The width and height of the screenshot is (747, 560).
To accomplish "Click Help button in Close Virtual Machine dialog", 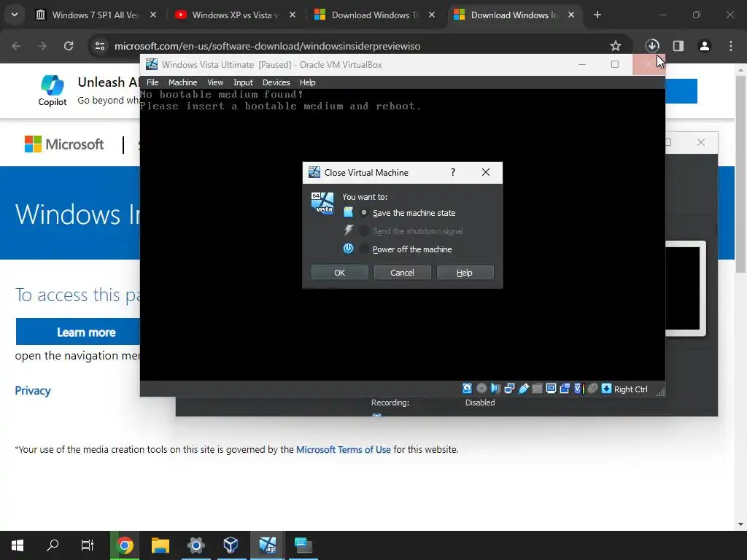I will pos(465,273).
